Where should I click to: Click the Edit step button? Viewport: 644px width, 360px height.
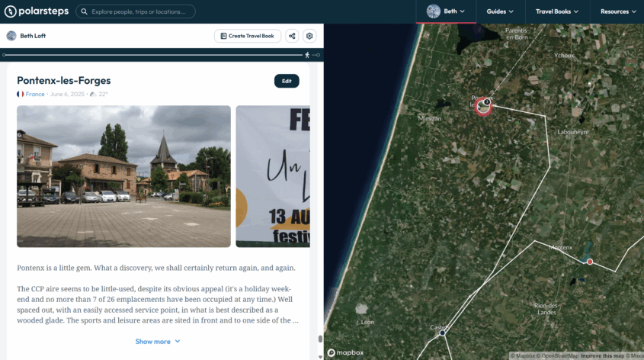pos(287,81)
